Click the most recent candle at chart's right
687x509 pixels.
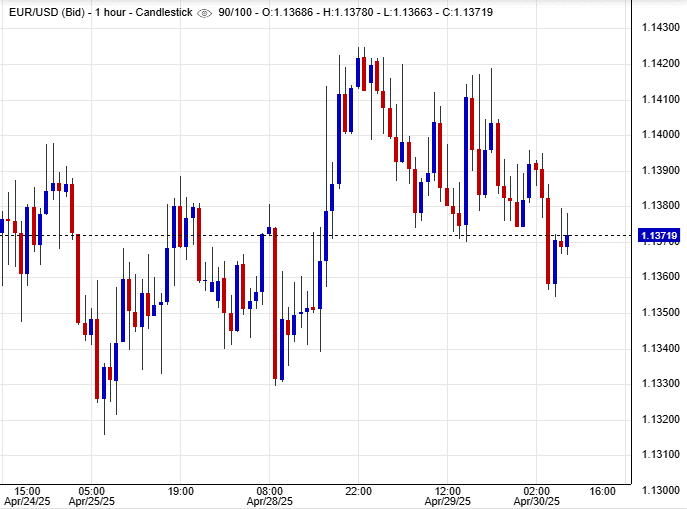567,240
